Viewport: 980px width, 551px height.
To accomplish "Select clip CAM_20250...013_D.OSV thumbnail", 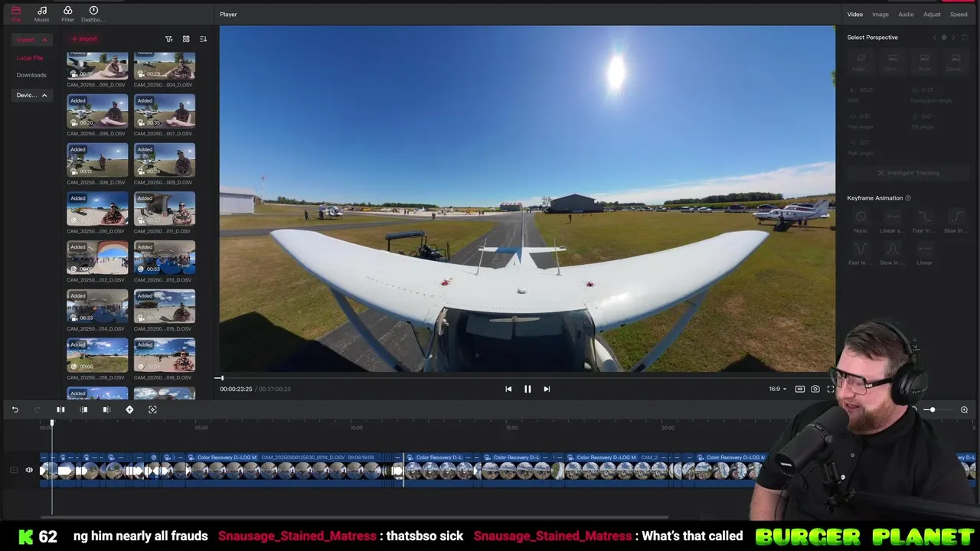I will [165, 258].
